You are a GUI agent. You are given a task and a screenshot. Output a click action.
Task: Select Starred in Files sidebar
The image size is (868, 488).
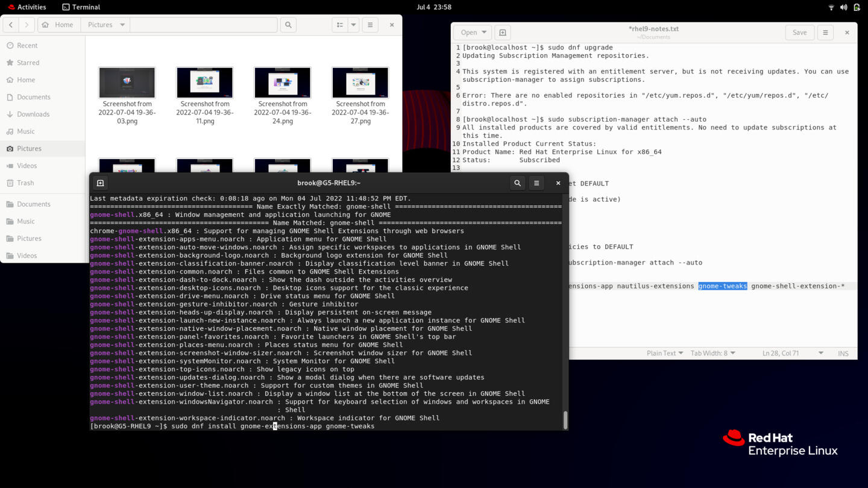point(43,63)
